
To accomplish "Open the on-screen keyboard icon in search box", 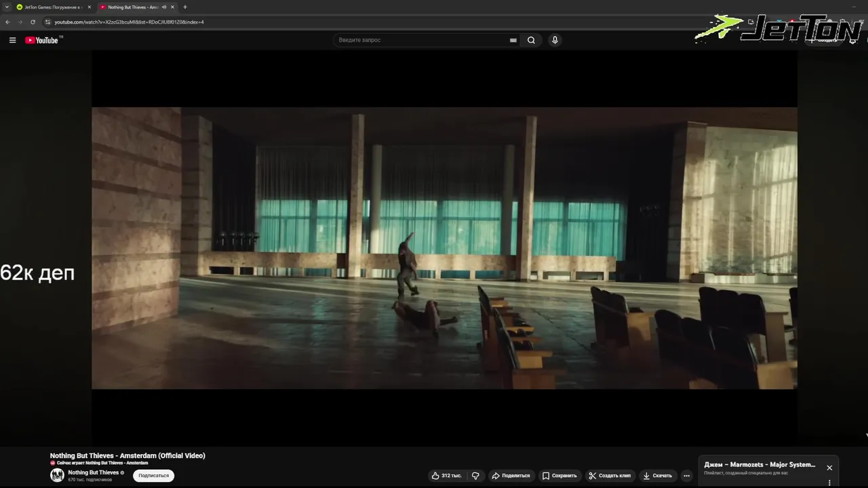I will point(513,40).
